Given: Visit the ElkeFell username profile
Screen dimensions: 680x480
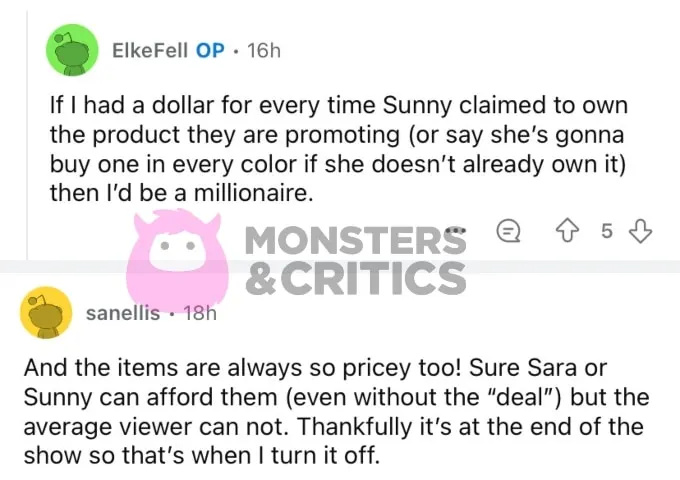Looking at the screenshot, I should pos(150,51).
